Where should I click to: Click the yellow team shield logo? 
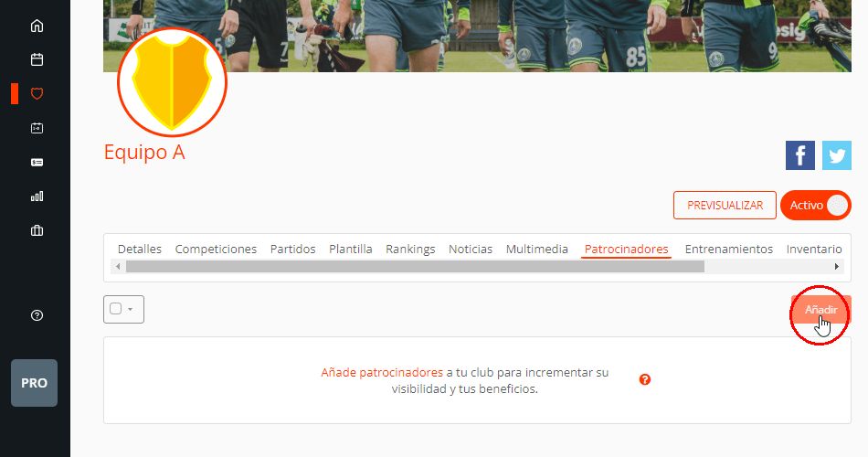[172, 82]
